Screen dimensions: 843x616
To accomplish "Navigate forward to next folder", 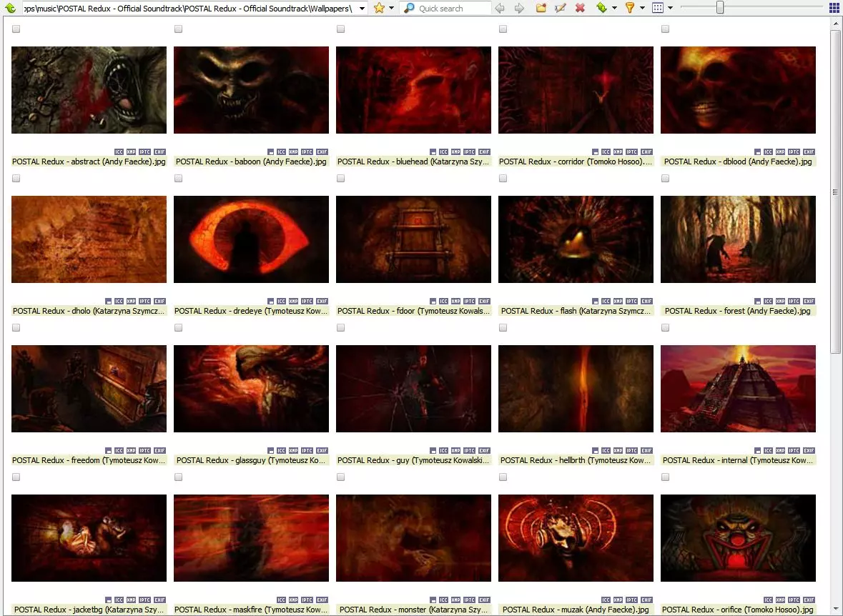I will 519,8.
